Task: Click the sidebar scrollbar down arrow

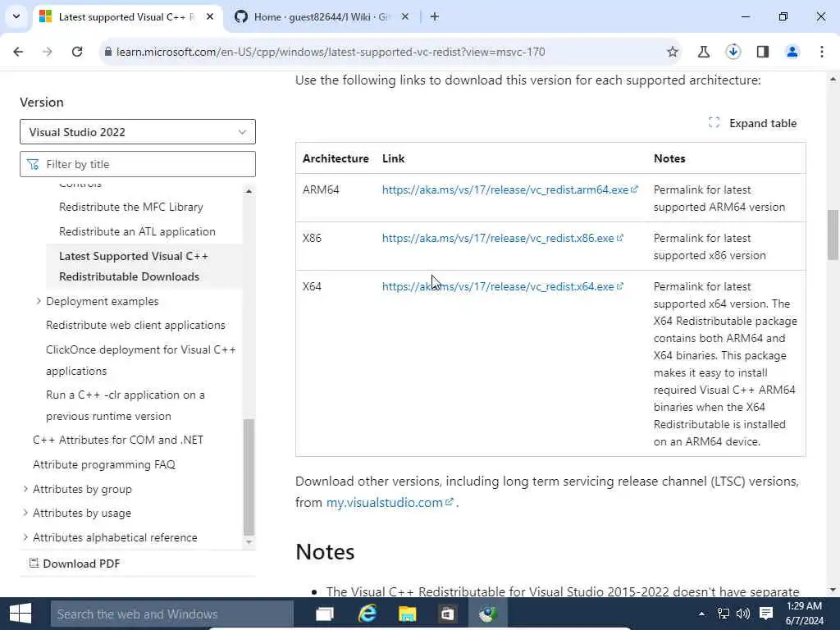Action: 249,541
